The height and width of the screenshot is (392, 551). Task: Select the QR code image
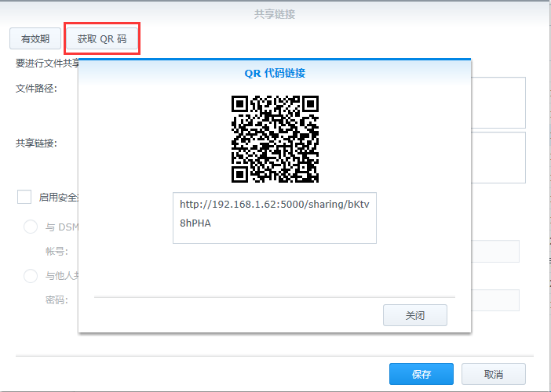[275, 139]
